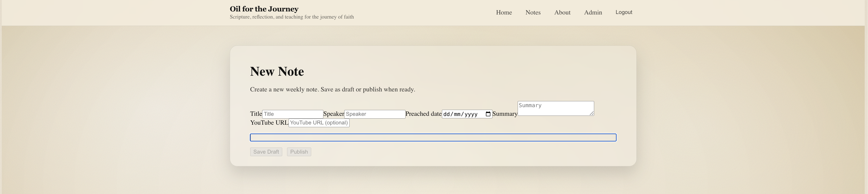Click the wide blue-outlined content box
The width and height of the screenshot is (868, 194).
pos(433,137)
